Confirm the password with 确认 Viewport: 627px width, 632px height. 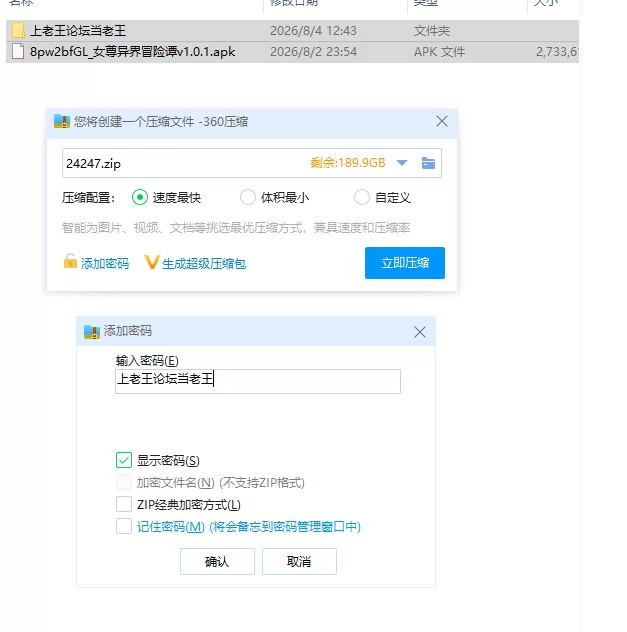[217, 561]
